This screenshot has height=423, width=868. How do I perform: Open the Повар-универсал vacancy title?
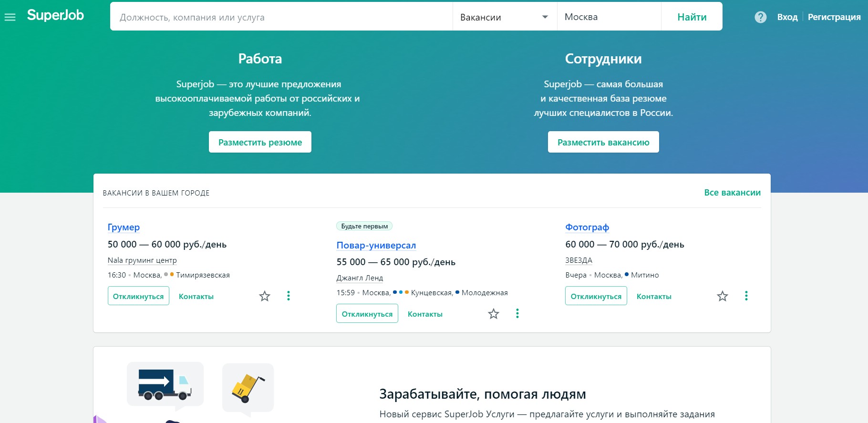[376, 245]
